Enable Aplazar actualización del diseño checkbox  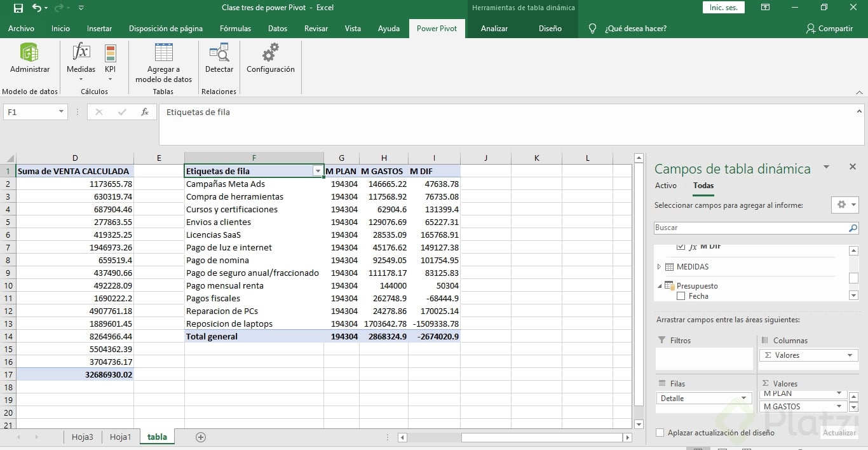[x=660, y=433]
